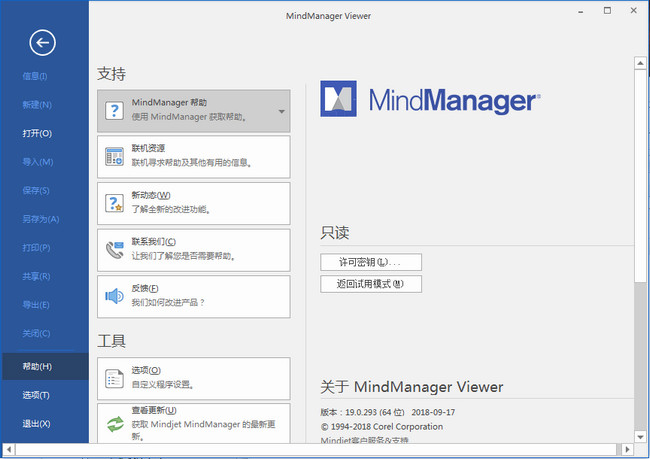Click the MindManager 帮助 card title
Screen dimensions: 650x459
[169, 102]
